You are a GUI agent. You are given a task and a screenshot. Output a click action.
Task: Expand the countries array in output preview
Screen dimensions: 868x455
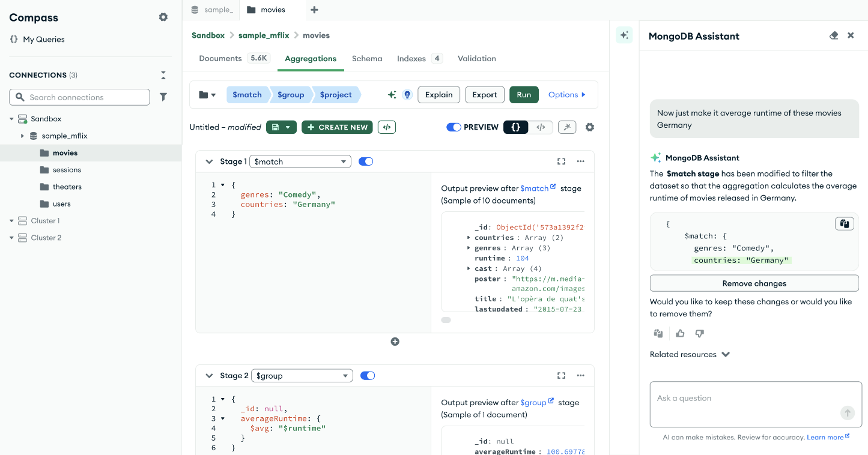click(x=469, y=238)
